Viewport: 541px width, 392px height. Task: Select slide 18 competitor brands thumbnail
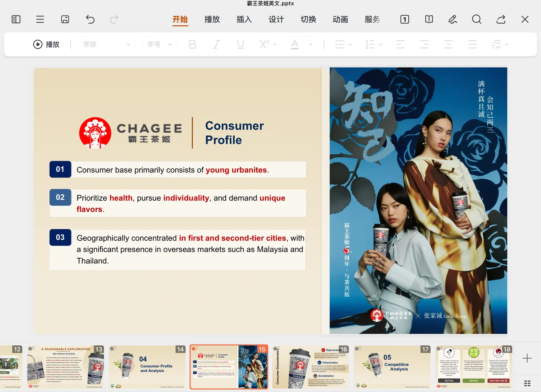coord(474,367)
